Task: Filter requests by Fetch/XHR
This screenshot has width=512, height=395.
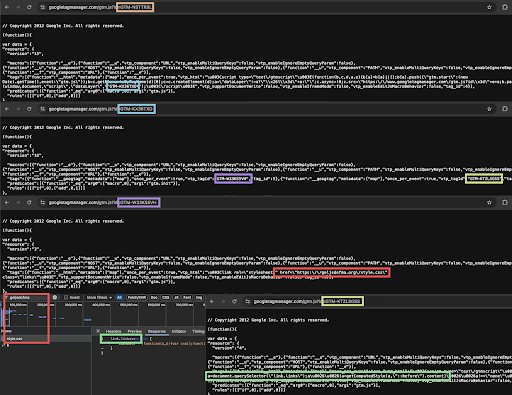Action: [x=137, y=297]
